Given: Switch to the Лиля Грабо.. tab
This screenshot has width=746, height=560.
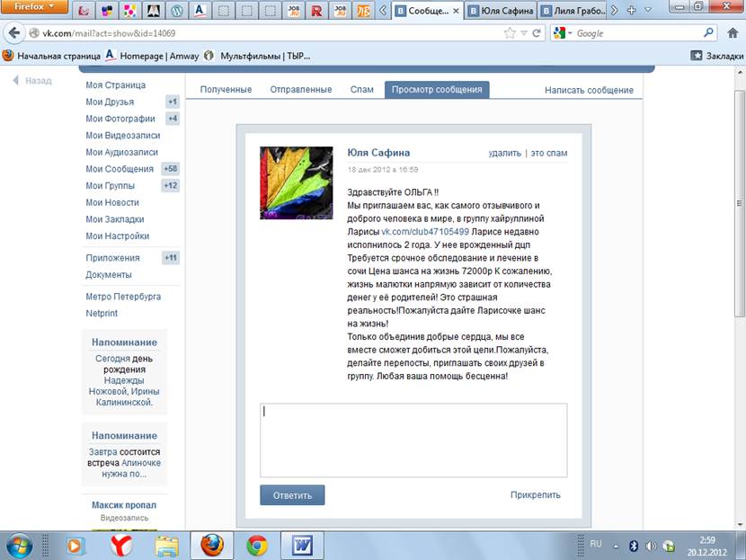Looking at the screenshot, I should click(x=573, y=11).
